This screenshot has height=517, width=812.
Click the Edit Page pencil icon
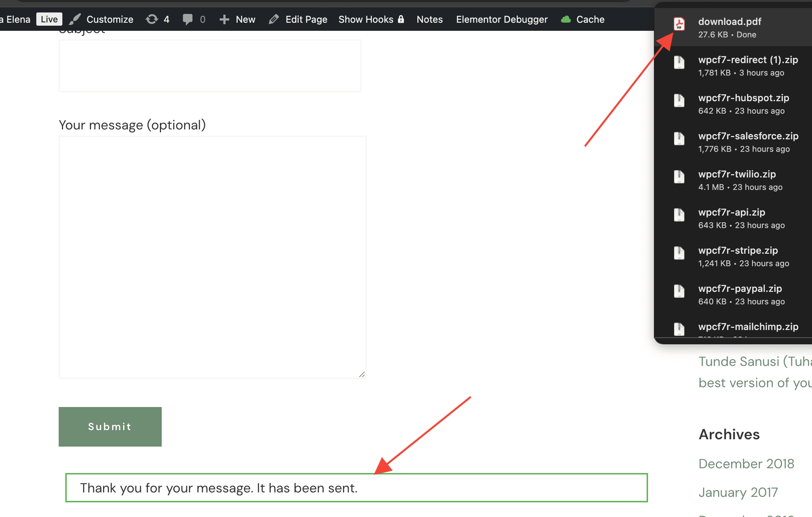[x=274, y=19]
